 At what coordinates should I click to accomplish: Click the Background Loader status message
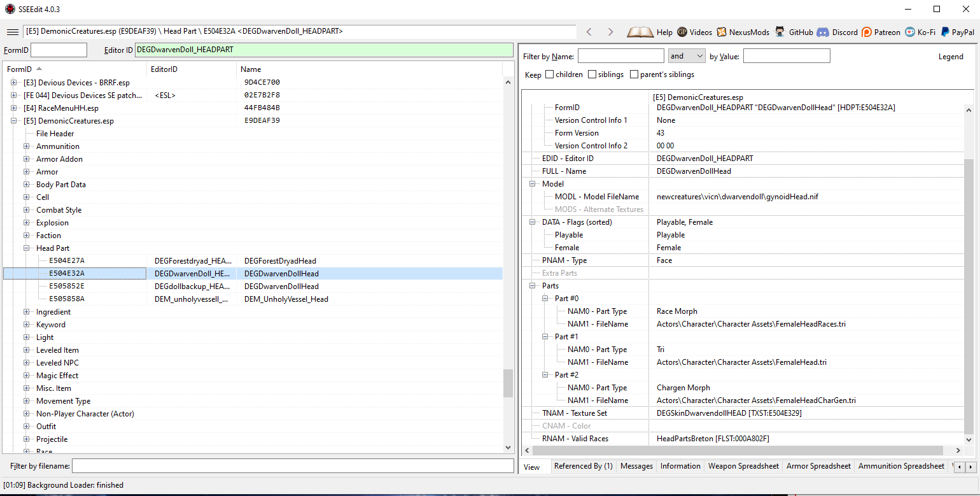point(64,485)
